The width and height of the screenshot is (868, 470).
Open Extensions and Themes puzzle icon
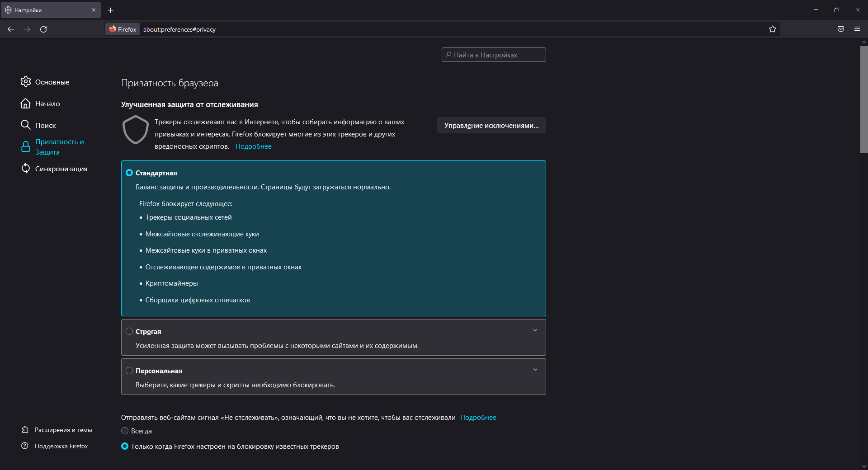pyautogui.click(x=25, y=430)
